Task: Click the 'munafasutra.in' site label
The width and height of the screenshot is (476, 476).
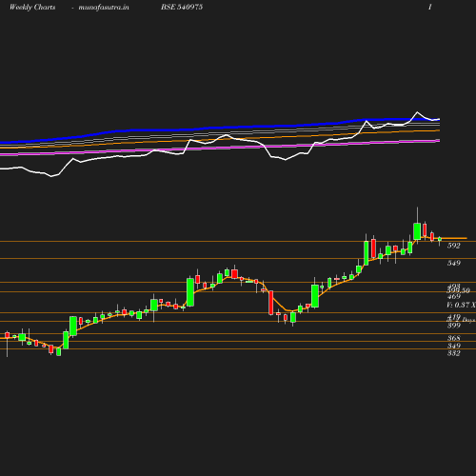Action: coord(104,8)
